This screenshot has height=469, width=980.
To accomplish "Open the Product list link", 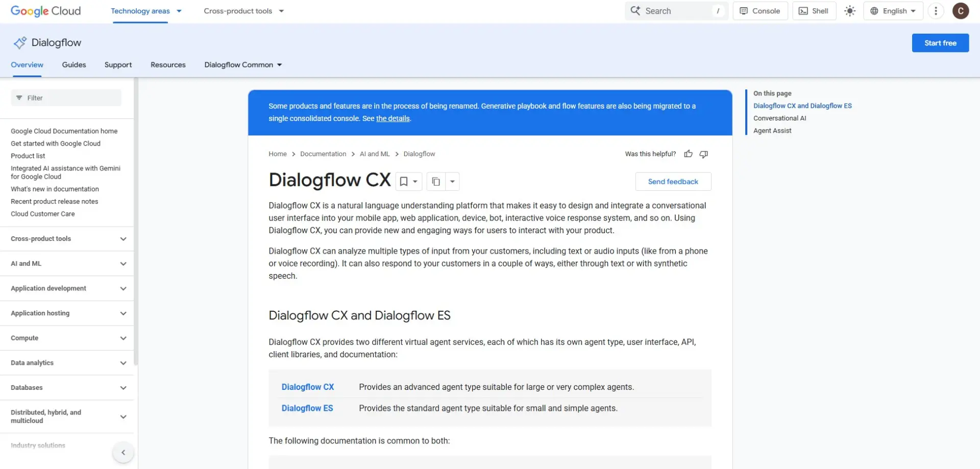I will 28,156.
